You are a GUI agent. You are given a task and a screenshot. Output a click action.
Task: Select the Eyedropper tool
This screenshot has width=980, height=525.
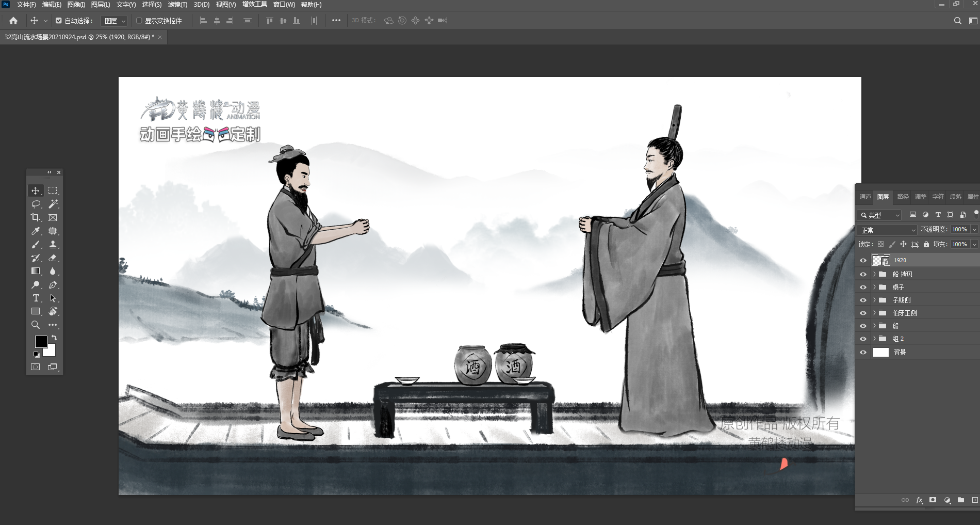click(35, 231)
